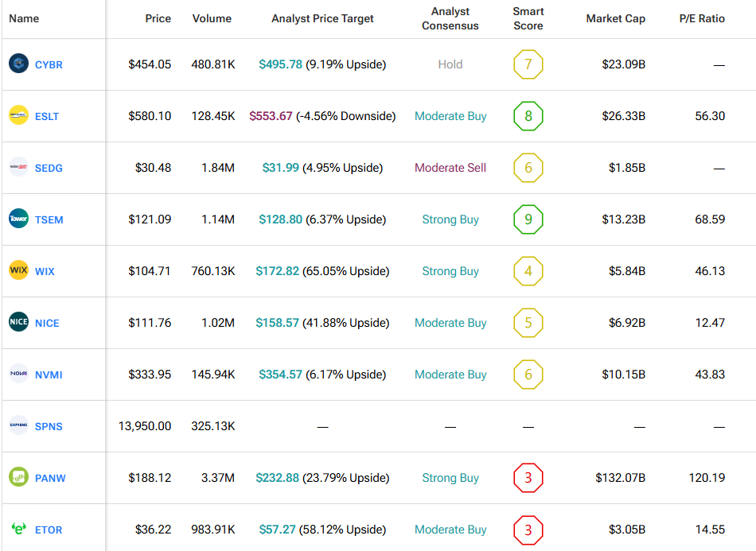
Task: Click the PANW green logo icon
Action: [x=18, y=478]
